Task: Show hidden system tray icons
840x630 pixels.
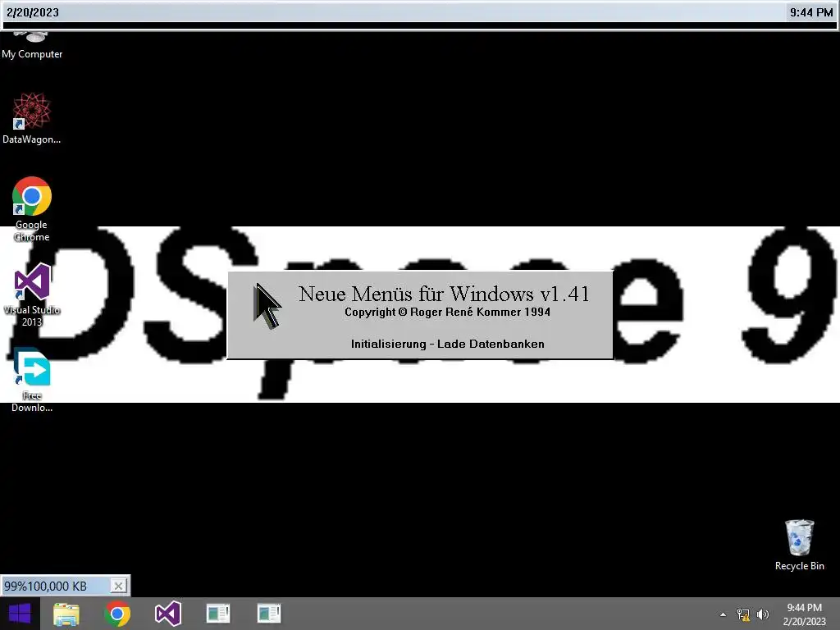Action: (724, 614)
